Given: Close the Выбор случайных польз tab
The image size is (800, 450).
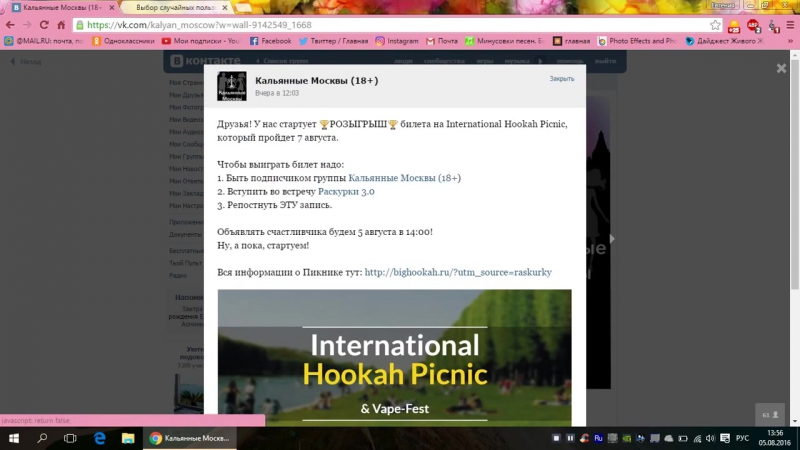Looking at the screenshot, I should [x=224, y=8].
